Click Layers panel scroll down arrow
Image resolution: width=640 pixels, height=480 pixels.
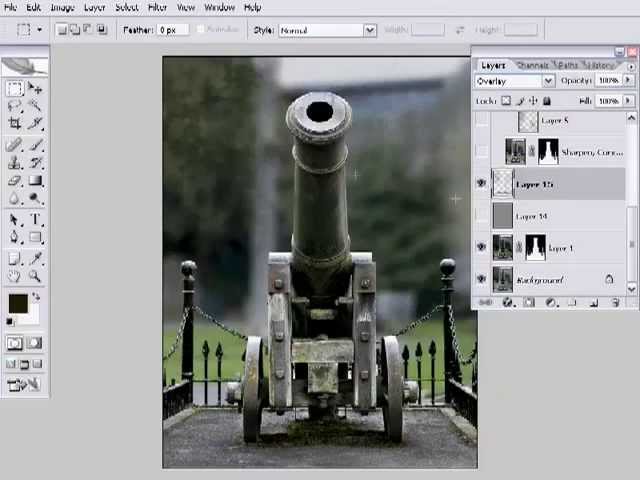tap(631, 289)
